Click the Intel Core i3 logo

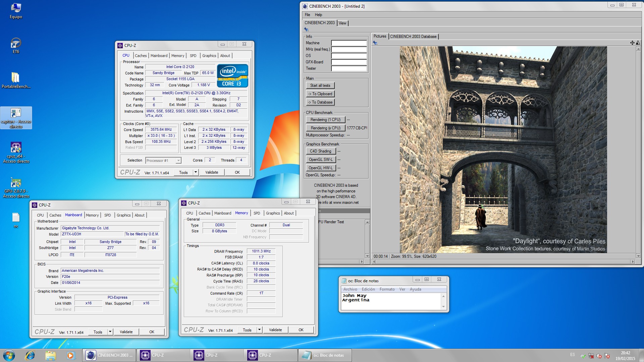(232, 76)
